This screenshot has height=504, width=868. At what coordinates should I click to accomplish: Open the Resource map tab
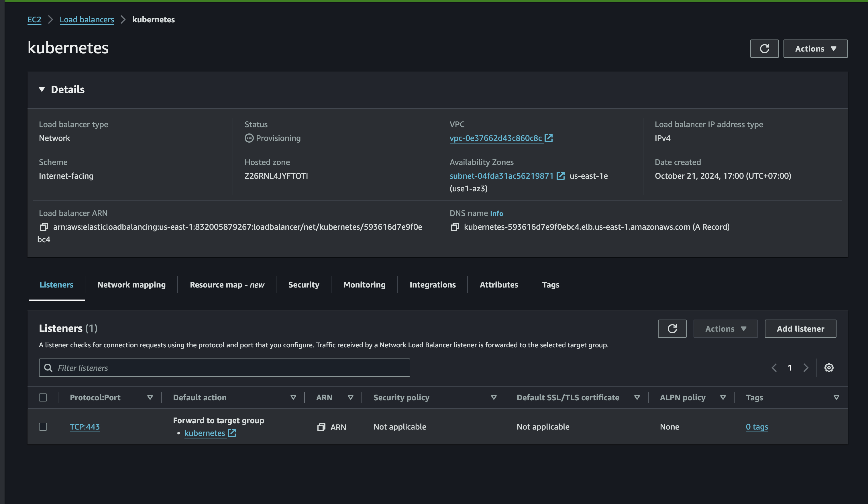coord(227,285)
